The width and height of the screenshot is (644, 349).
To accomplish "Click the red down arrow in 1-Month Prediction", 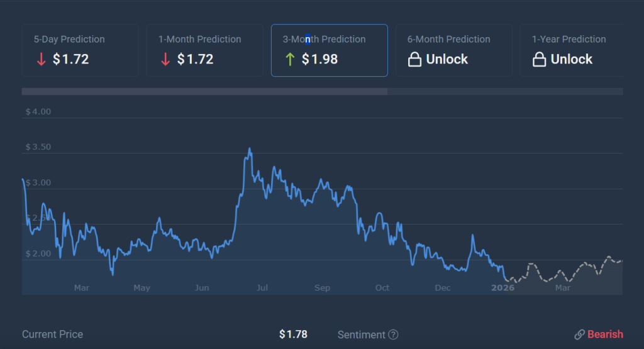I will coord(165,60).
